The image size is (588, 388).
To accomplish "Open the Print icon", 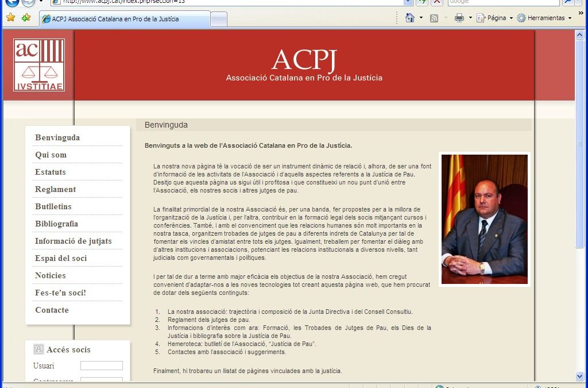I will 459,17.
